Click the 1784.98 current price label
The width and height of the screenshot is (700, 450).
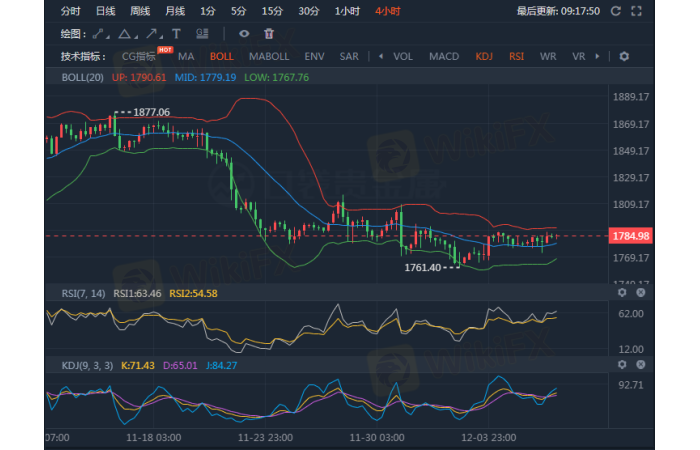point(630,236)
